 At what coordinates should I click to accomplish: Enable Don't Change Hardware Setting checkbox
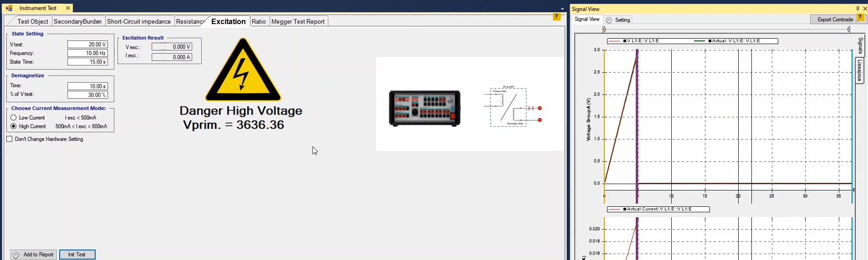coord(10,139)
